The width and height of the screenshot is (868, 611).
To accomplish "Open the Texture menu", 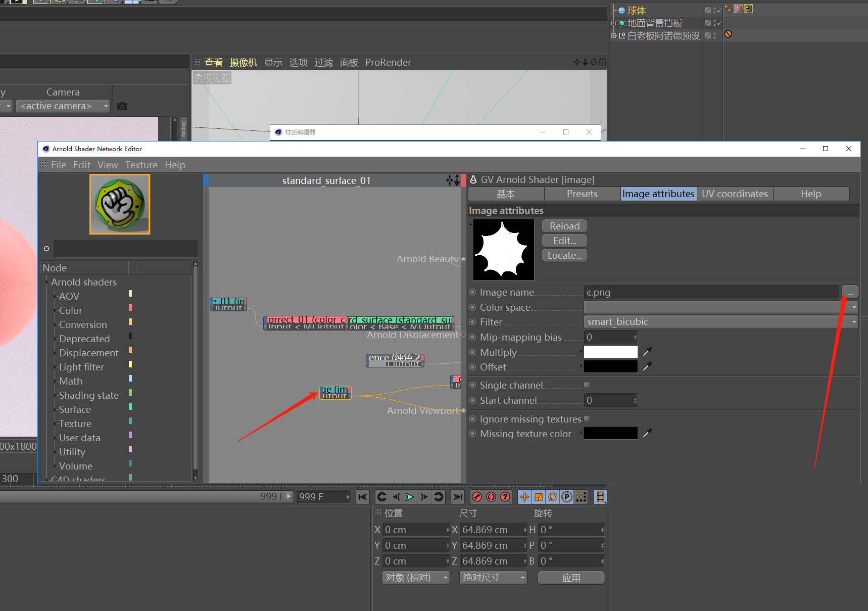I will click(x=141, y=165).
